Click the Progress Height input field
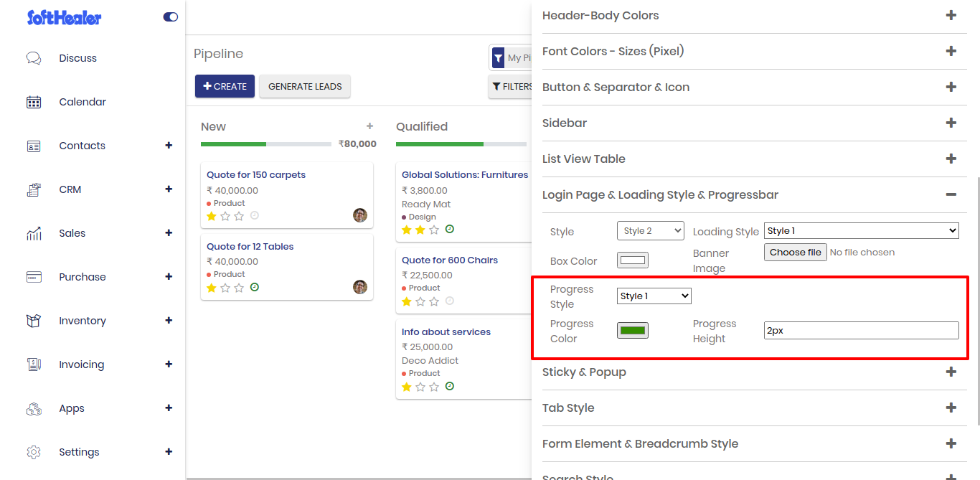This screenshot has width=980, height=480. coord(862,330)
